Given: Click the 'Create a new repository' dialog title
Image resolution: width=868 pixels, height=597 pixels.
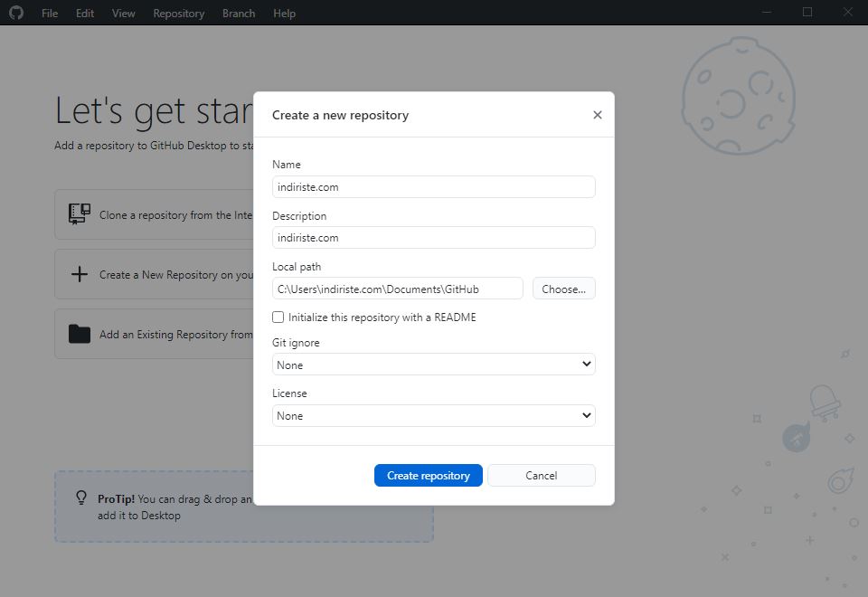Looking at the screenshot, I should point(341,115).
